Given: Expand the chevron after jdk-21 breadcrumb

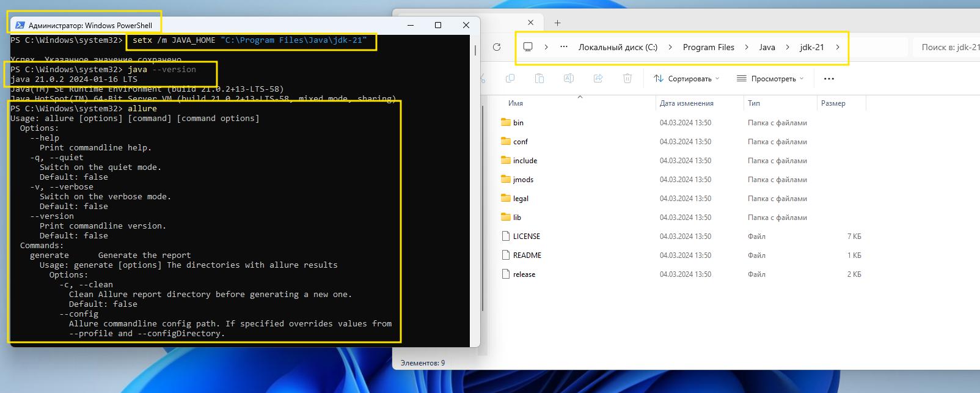Looking at the screenshot, I should tap(838, 47).
